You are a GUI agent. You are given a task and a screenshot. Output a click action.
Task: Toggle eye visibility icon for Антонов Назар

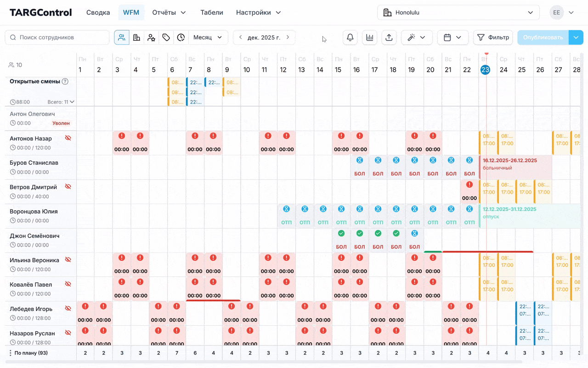(68, 138)
